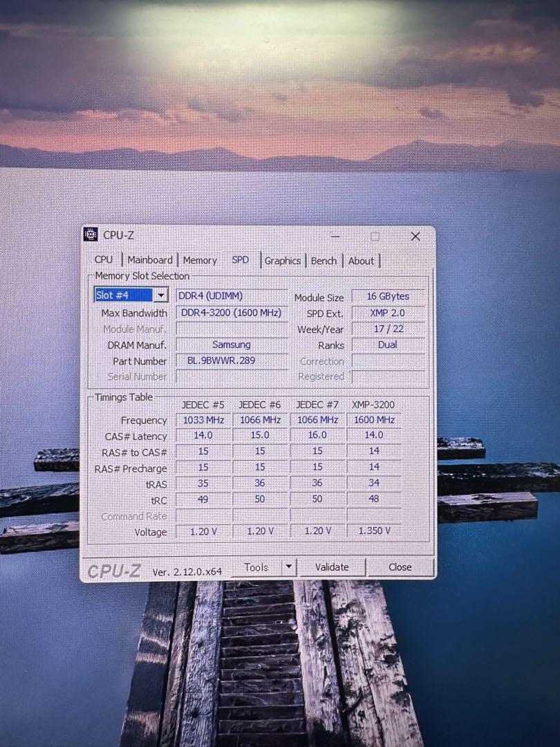Click the Ranks label
The height and width of the screenshot is (747, 560).
pos(331,345)
